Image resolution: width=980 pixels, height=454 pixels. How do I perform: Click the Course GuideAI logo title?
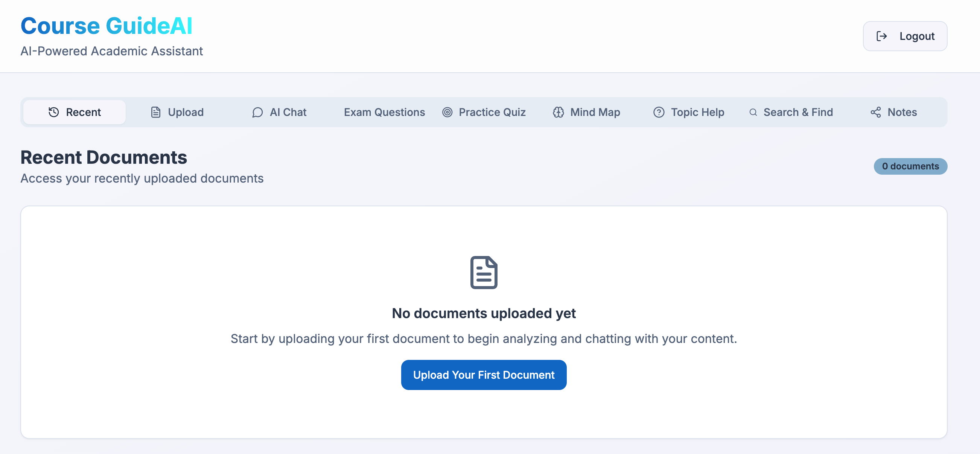coord(107,26)
